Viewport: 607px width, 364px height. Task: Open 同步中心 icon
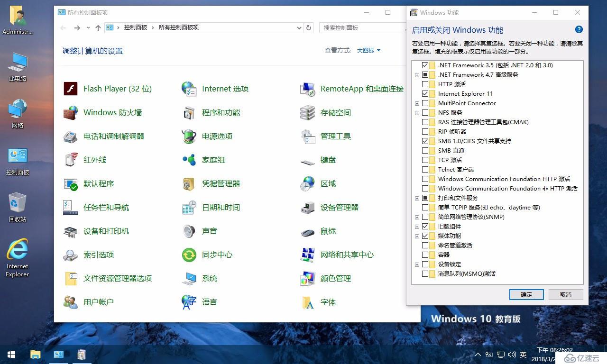point(189,255)
